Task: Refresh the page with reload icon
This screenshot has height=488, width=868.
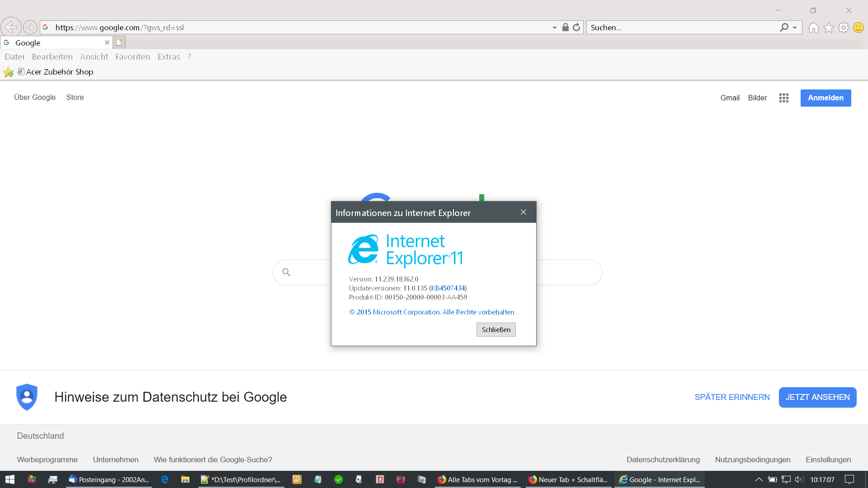Action: pyautogui.click(x=576, y=27)
